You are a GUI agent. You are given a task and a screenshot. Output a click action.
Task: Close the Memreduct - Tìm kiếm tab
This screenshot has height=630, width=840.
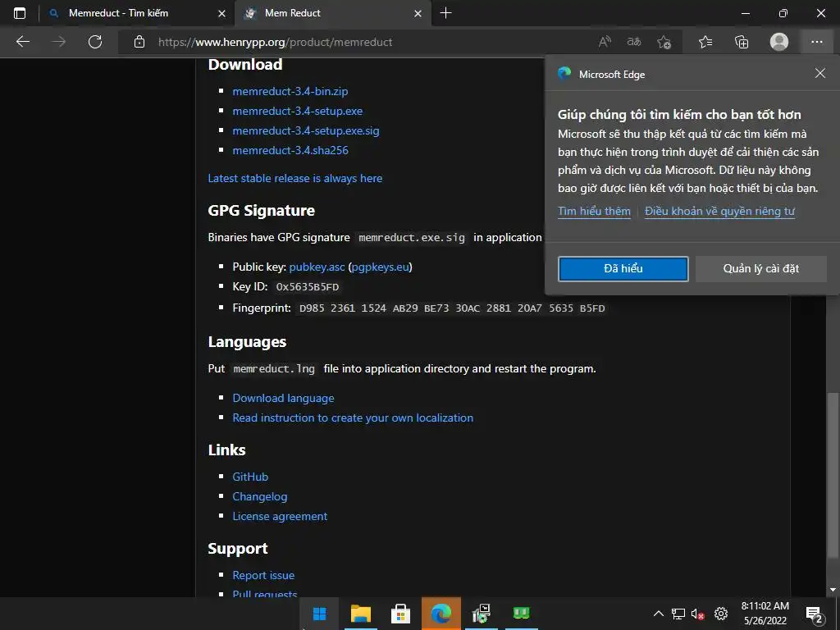coord(221,14)
